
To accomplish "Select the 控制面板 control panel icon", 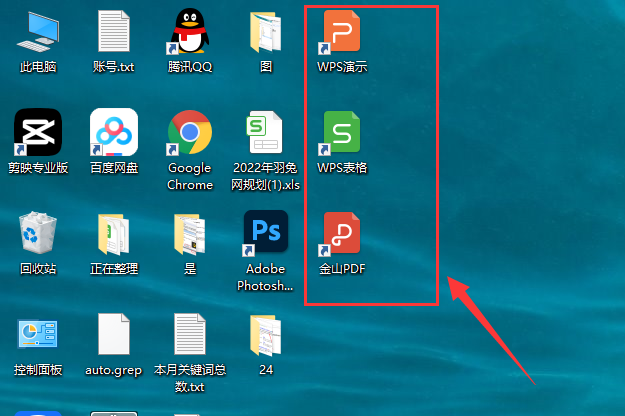I will [x=37, y=334].
